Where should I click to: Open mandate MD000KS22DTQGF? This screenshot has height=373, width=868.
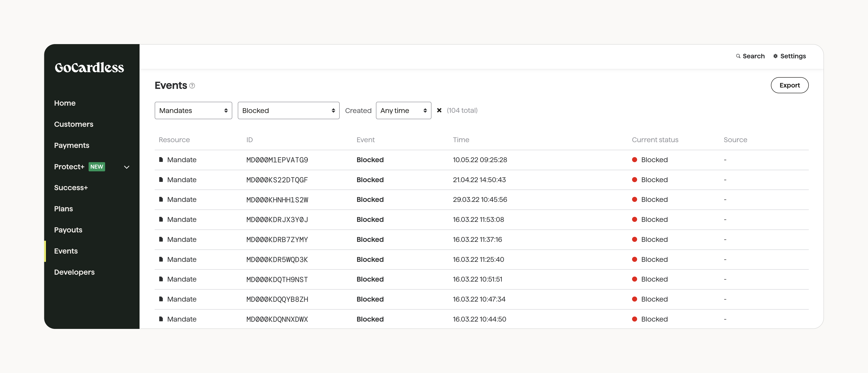(x=277, y=179)
